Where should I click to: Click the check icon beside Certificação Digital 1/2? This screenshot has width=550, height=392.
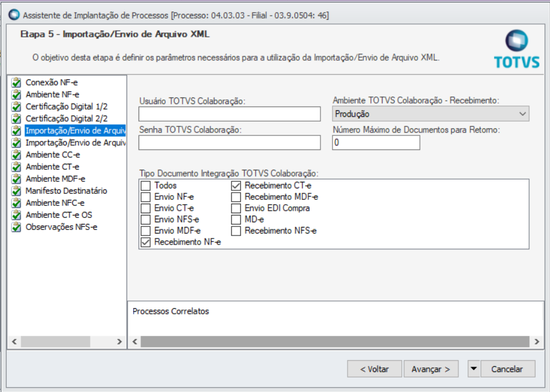pyautogui.click(x=16, y=107)
